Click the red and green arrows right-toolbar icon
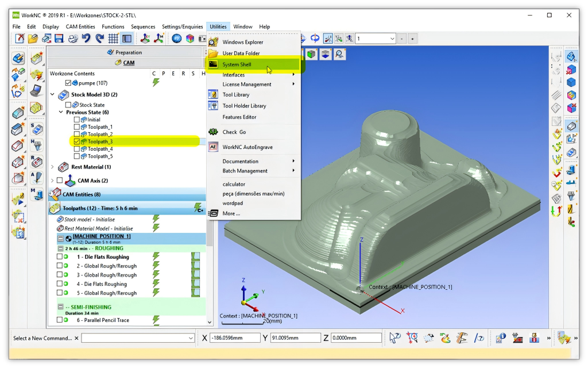The height and width of the screenshot is (368, 588). click(556, 211)
